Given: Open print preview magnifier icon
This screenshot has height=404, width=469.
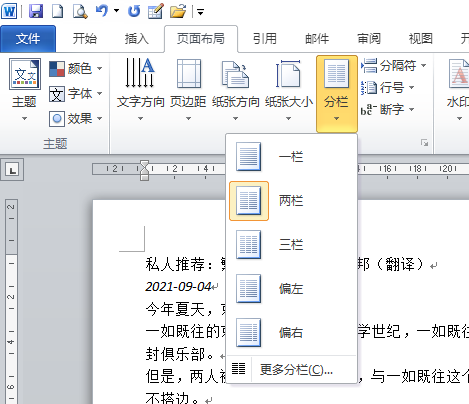Looking at the screenshot, I should pos(80,11).
